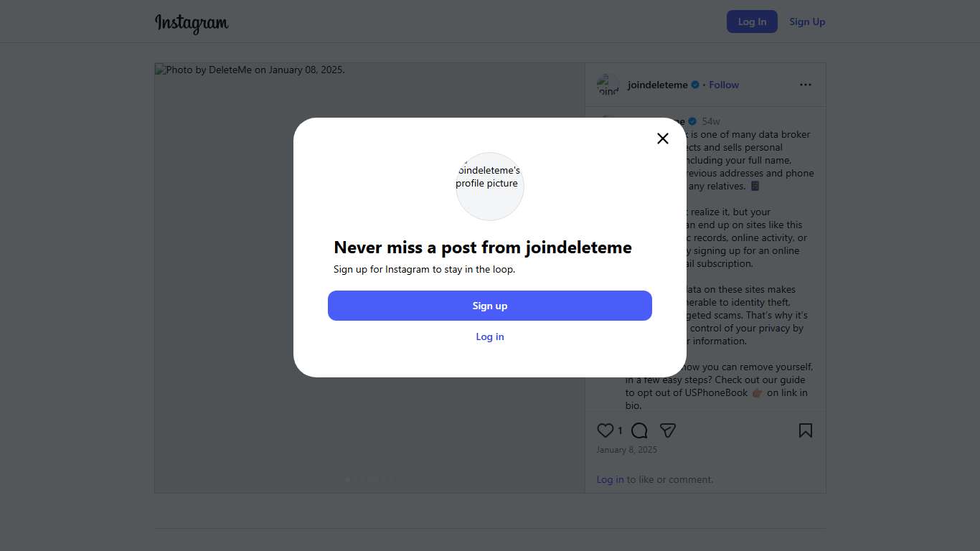Viewport: 980px width, 551px height.
Task: Click joindeleteme's profile picture in the popup
Action: 490,186
